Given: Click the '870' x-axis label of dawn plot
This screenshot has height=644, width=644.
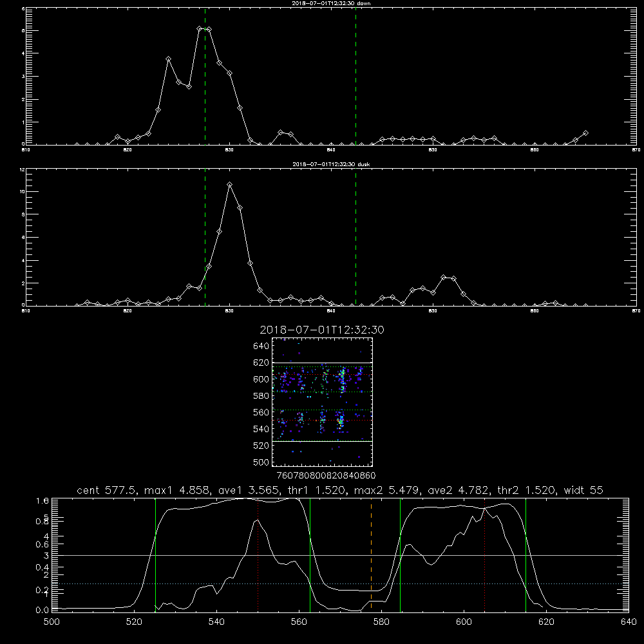Looking at the screenshot, I should tap(636, 150).
